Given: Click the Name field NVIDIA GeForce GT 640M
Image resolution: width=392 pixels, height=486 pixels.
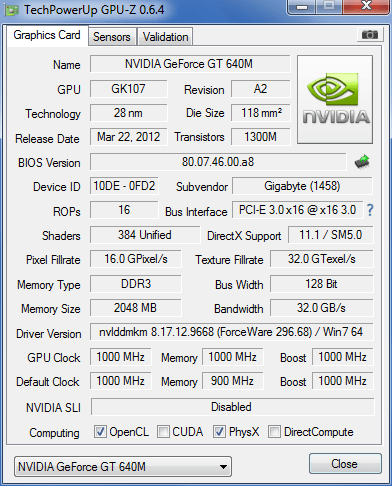Looking at the screenshot, I should click(x=190, y=64).
